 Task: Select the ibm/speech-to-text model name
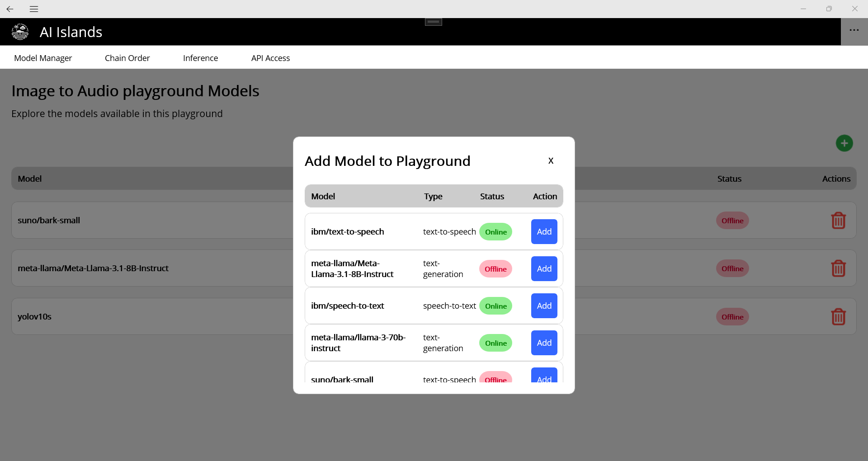[347, 306]
